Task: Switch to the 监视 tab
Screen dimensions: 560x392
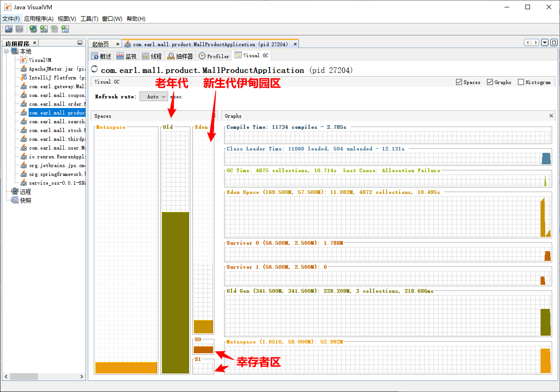Action: tap(126, 56)
